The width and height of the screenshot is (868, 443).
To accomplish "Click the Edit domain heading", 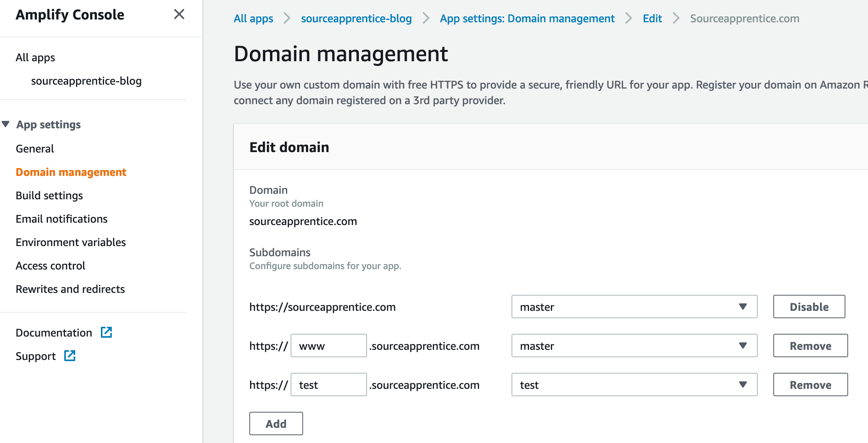I will coord(289,147).
